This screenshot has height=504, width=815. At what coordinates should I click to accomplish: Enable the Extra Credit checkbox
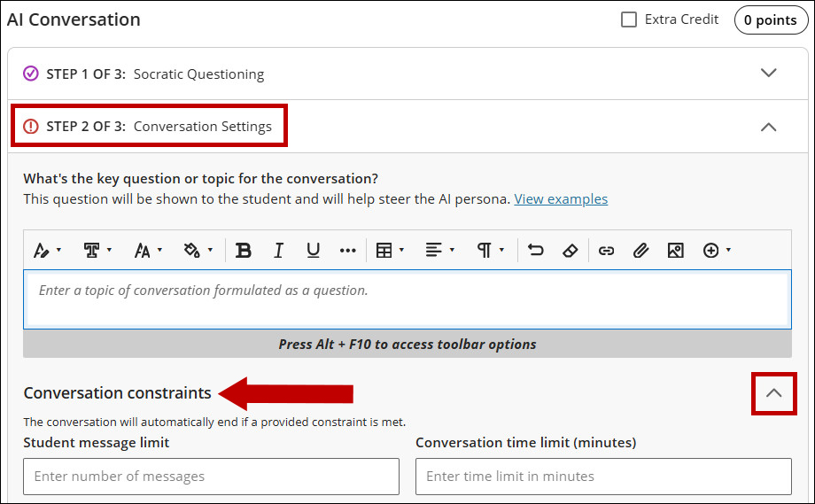pos(629,19)
